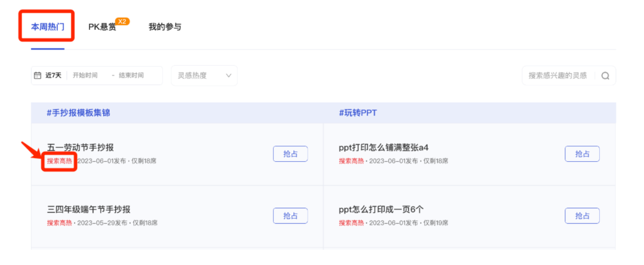Click the 开始时间 date field
Image resolution: width=644 pixels, height=265 pixels.
85,76
